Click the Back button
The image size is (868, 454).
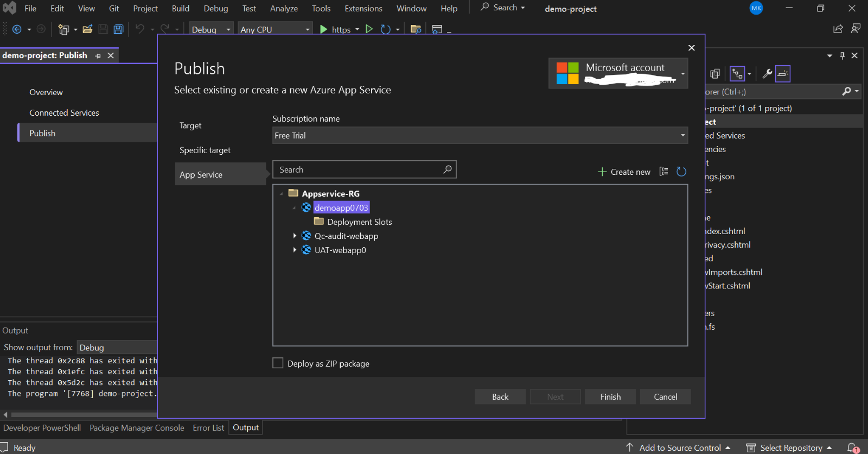click(500, 397)
